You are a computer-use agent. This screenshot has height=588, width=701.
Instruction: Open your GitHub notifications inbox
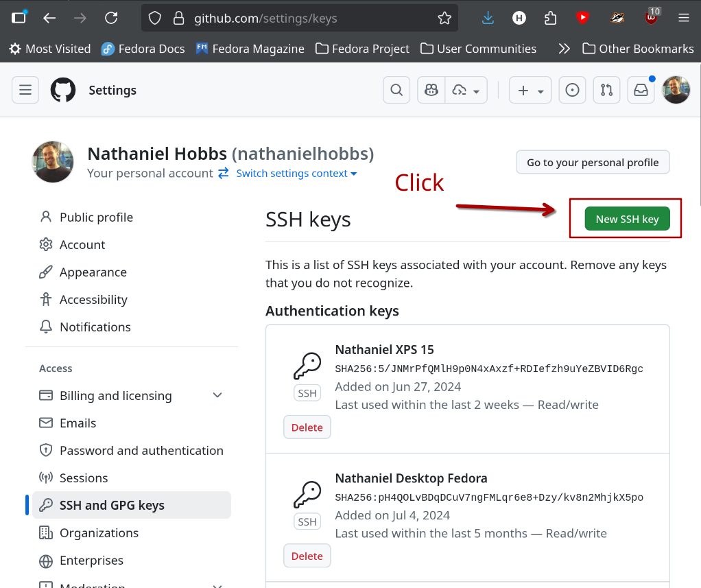[641, 90]
